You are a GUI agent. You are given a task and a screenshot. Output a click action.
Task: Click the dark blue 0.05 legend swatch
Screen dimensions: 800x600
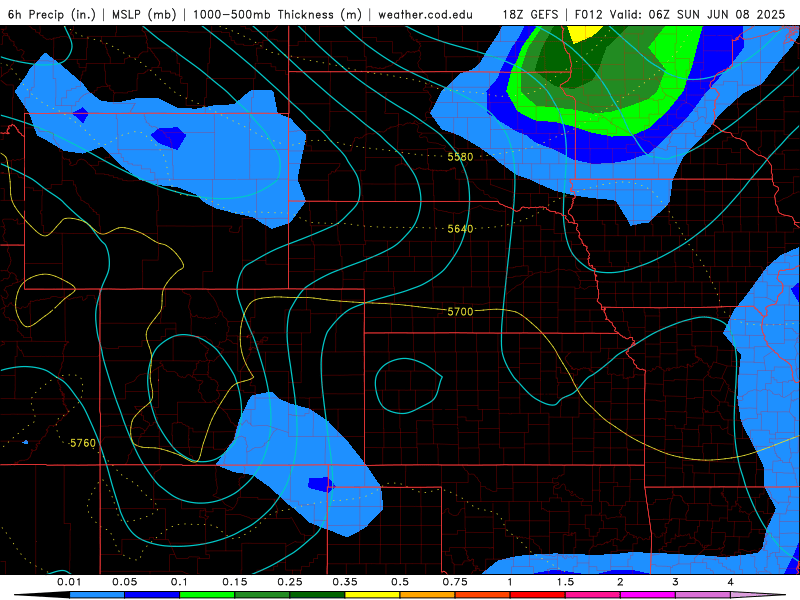tap(152, 595)
